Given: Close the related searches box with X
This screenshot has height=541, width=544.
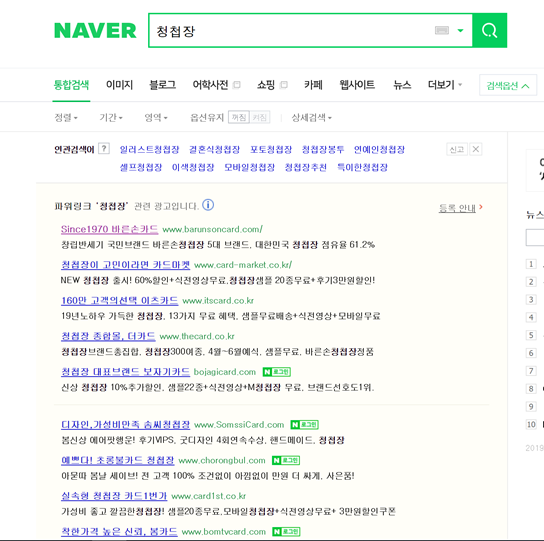Looking at the screenshot, I should (476, 150).
